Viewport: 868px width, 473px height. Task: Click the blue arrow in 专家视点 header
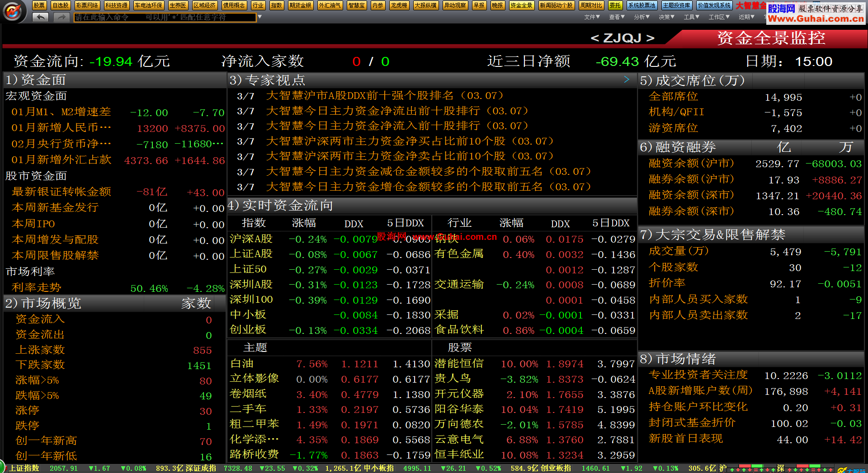point(627,80)
